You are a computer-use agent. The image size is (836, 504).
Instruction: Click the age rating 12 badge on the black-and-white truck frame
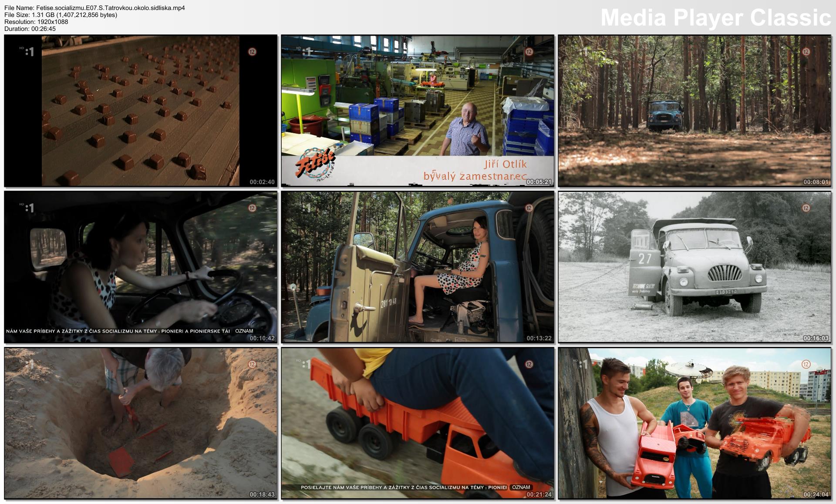tap(806, 208)
